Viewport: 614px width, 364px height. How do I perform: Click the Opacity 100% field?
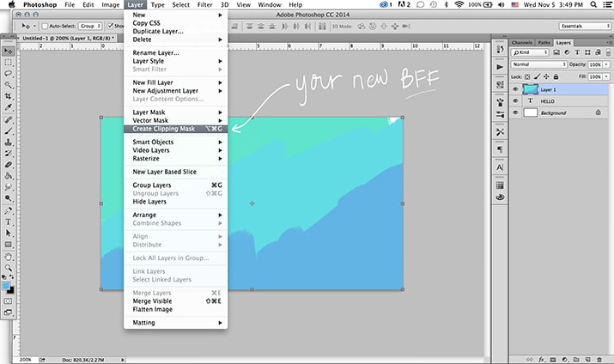[595, 64]
